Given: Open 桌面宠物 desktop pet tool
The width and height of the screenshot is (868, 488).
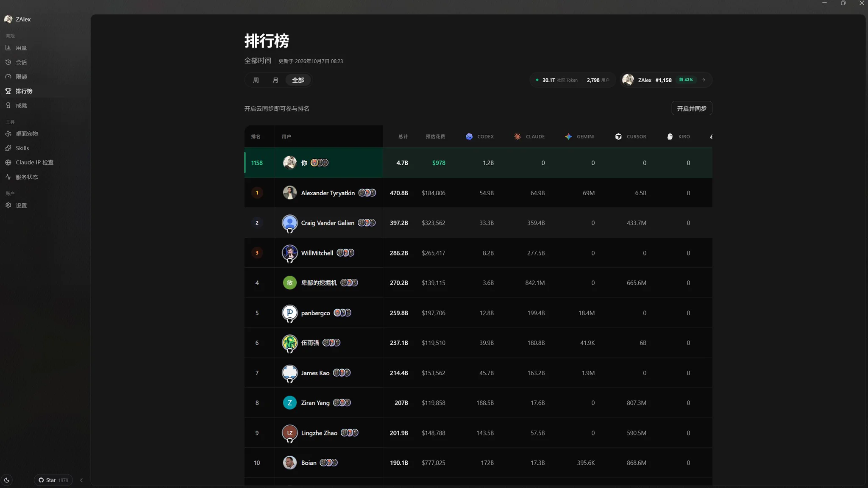Looking at the screenshot, I should point(27,134).
